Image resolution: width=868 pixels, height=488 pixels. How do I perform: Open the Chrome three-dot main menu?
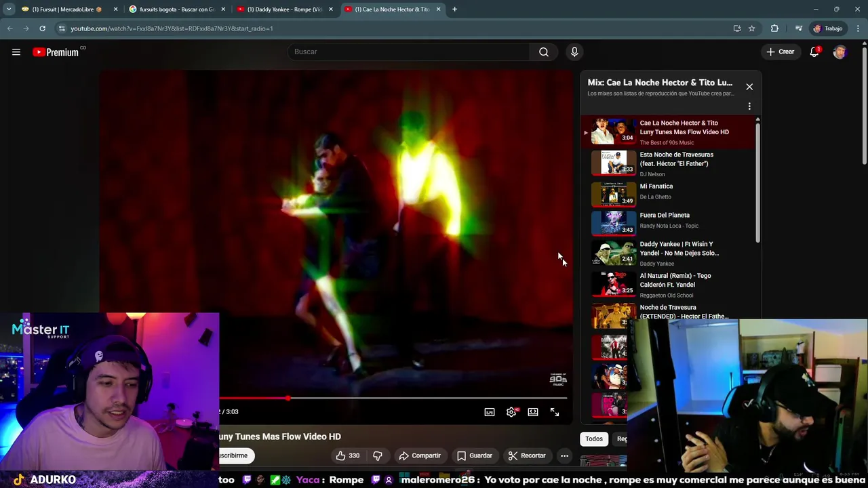(859, 28)
